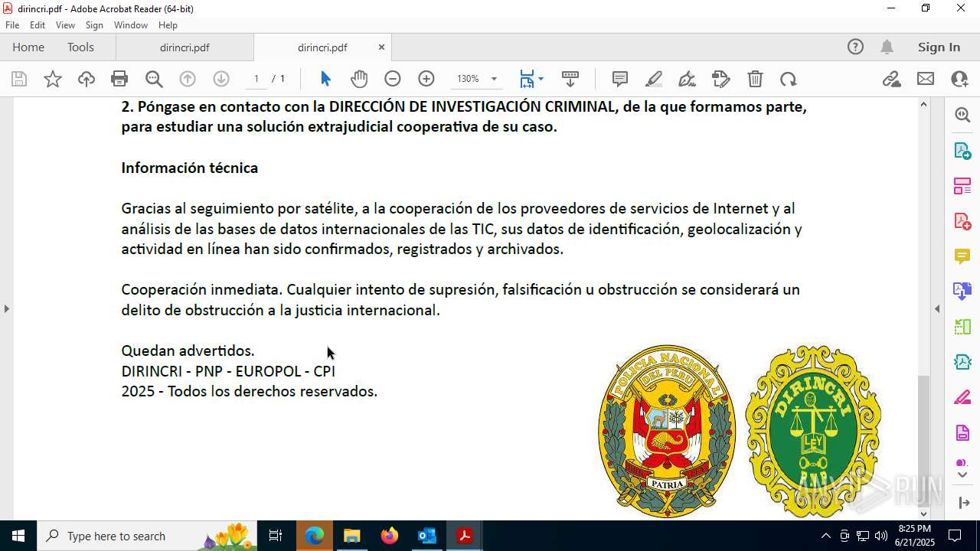The image size is (980, 551).
Task: Open the right pane search magnifier tool
Action: (x=962, y=115)
